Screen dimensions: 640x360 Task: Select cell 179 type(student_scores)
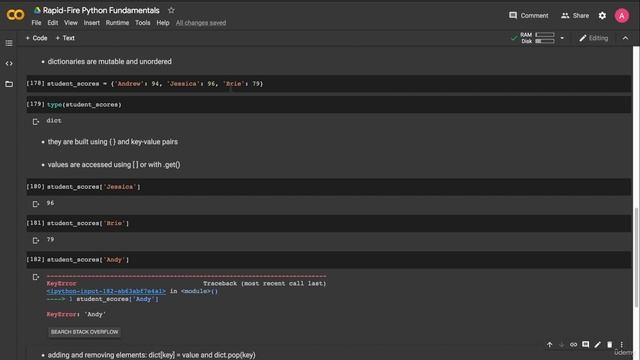click(329, 104)
